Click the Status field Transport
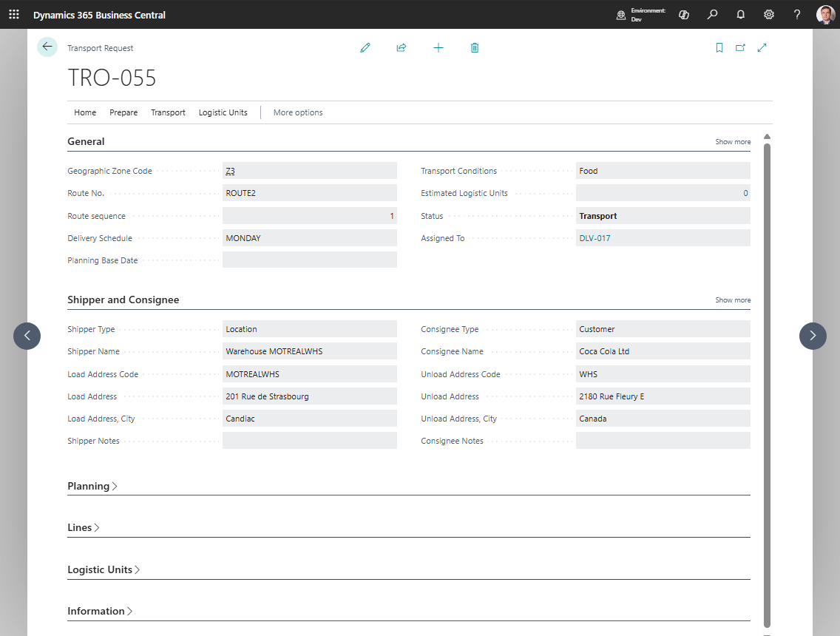 pyautogui.click(x=663, y=216)
